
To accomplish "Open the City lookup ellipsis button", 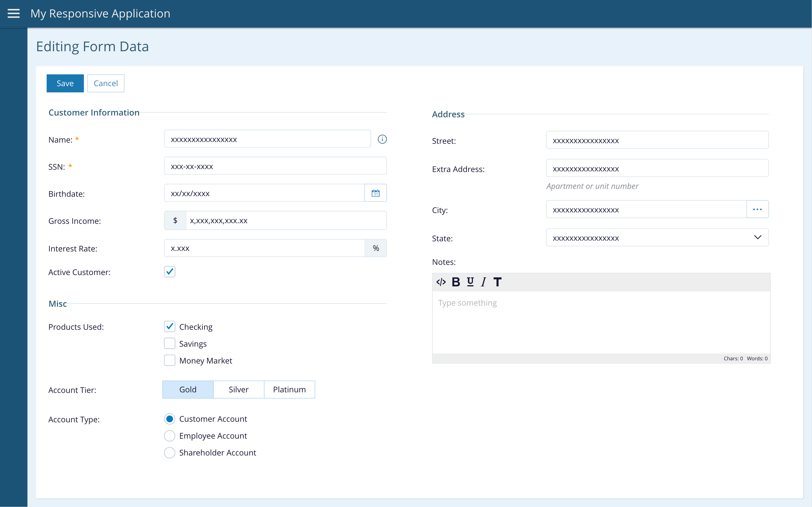I will 757,210.
